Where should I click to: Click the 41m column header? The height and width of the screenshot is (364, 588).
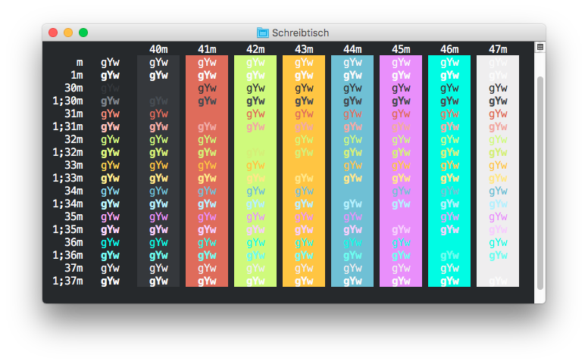[207, 49]
